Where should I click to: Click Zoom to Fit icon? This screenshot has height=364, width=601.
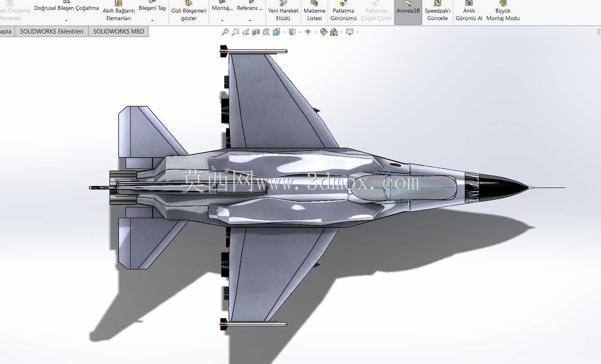225,32
